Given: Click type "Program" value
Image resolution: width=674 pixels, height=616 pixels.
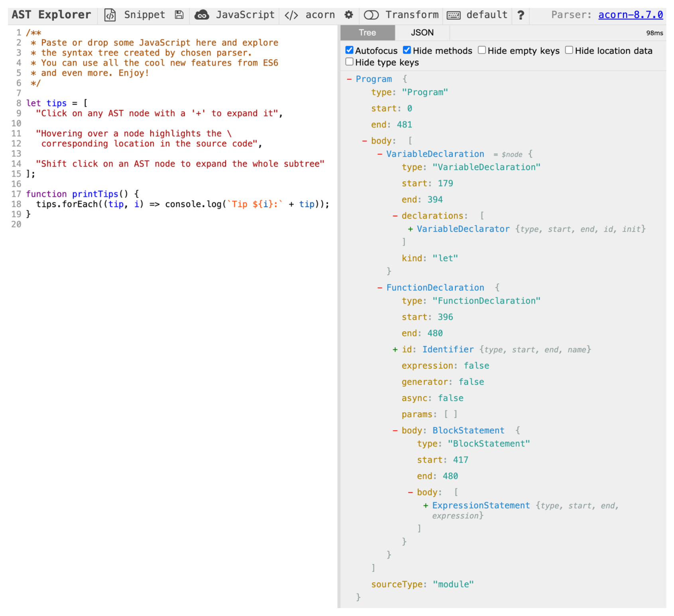Looking at the screenshot, I should tap(424, 92).
